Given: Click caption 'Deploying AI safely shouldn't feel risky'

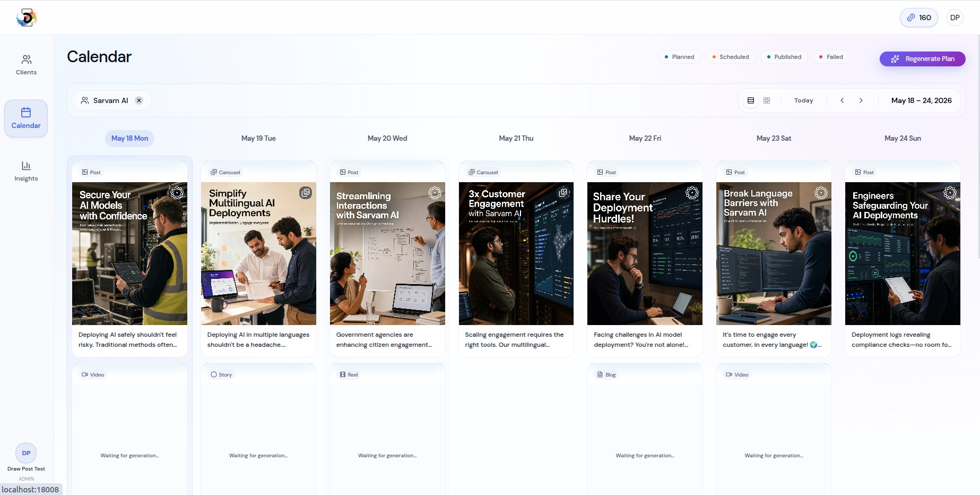Looking at the screenshot, I should 128,340.
